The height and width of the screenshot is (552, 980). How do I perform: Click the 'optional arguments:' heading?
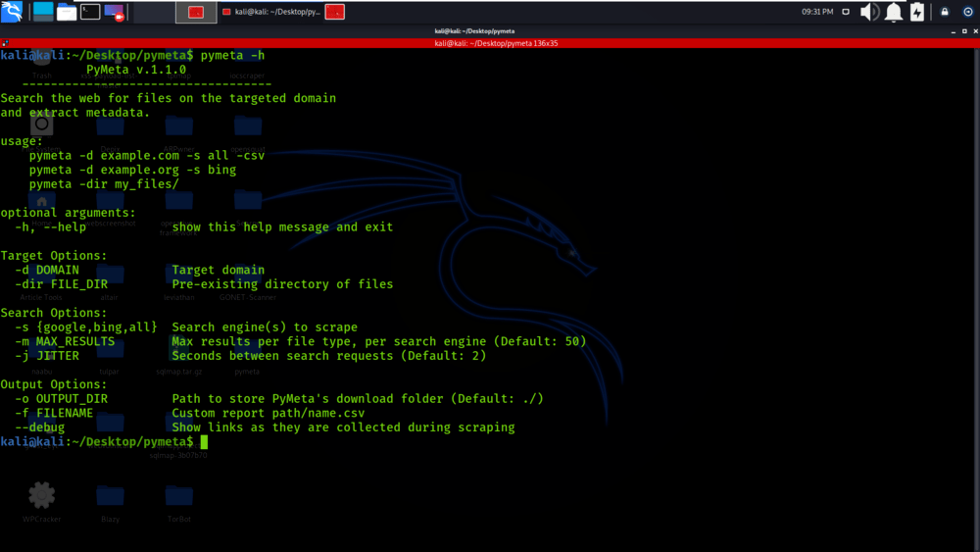pos(68,213)
